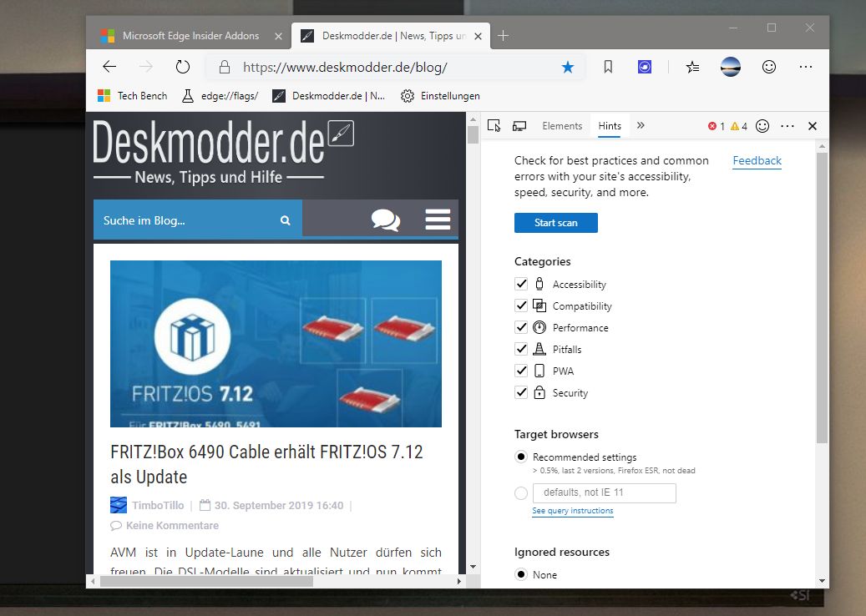The height and width of the screenshot is (616, 866).
Task: Select None under Ignored resources
Action: [x=521, y=574]
